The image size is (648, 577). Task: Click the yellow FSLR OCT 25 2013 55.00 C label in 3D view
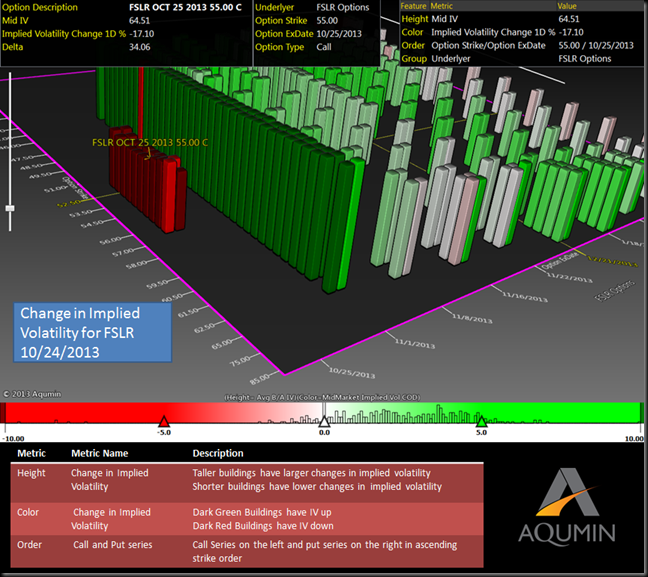point(150,143)
